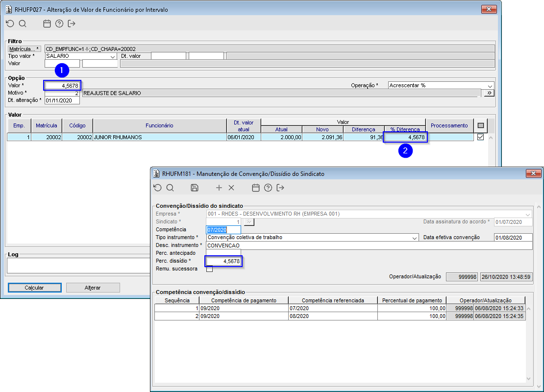
Task: Toggle the JUNIOR RHUMANOS row checkbox
Action: click(480, 137)
